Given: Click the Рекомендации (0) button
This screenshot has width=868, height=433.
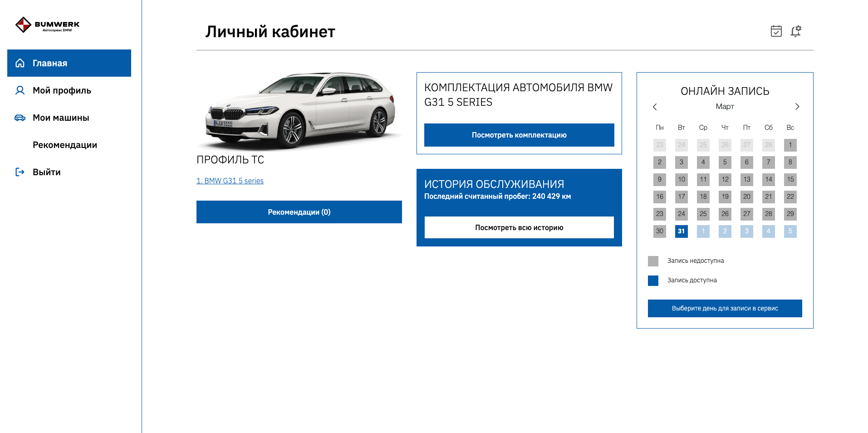Looking at the screenshot, I should 299,212.
